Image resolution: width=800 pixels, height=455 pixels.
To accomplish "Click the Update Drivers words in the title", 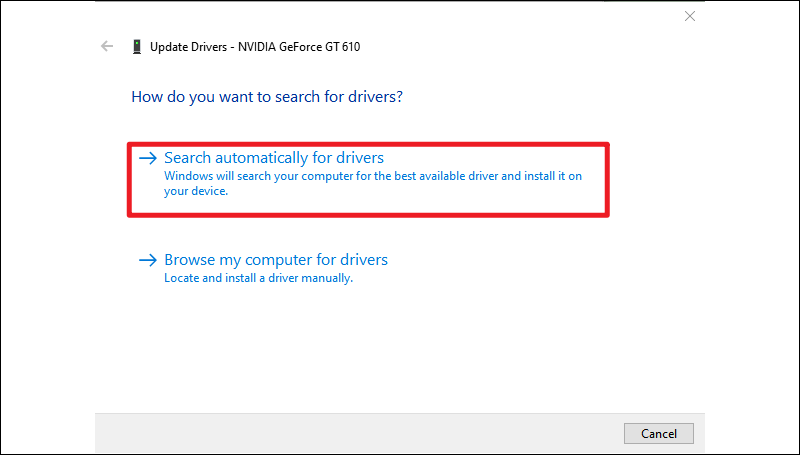I will [188, 47].
